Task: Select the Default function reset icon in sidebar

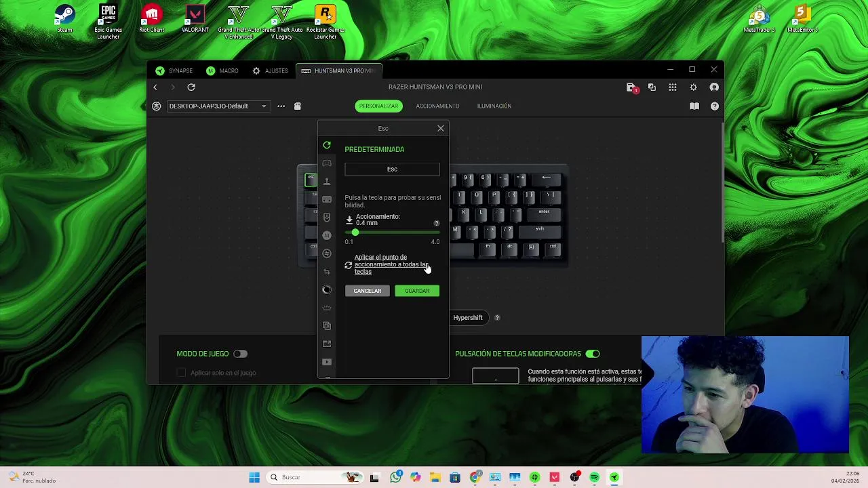Action: pyautogui.click(x=327, y=145)
